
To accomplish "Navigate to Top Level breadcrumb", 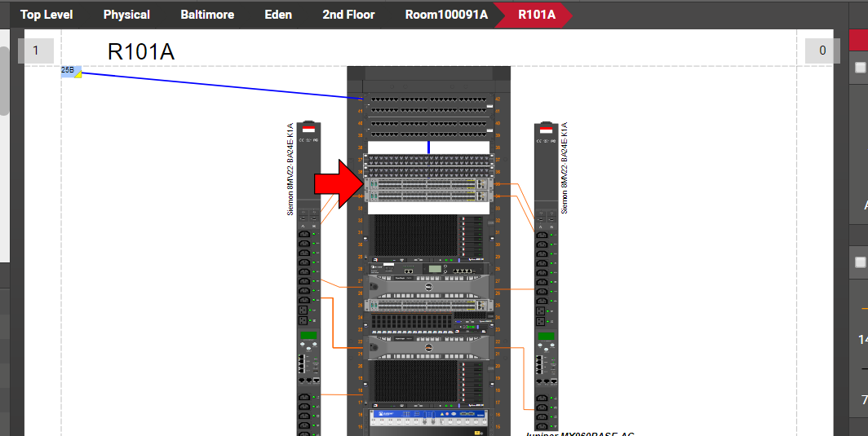I will [x=46, y=15].
